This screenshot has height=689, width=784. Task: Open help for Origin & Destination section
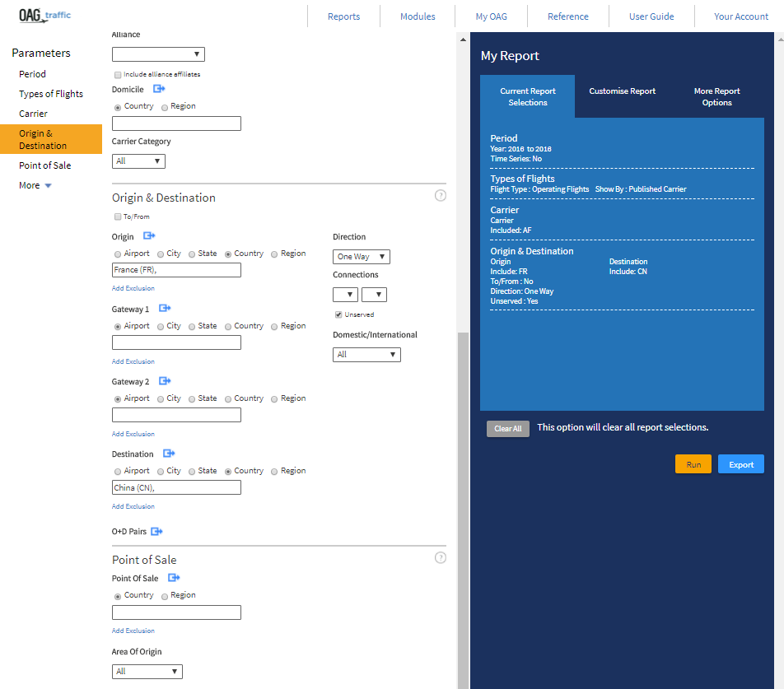tap(441, 195)
